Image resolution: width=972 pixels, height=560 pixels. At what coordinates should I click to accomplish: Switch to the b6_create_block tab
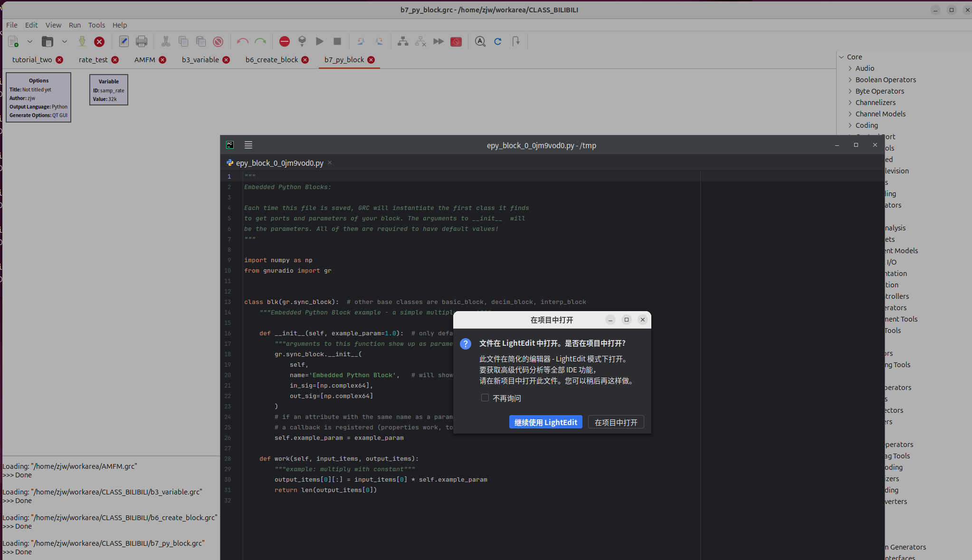tap(272, 60)
